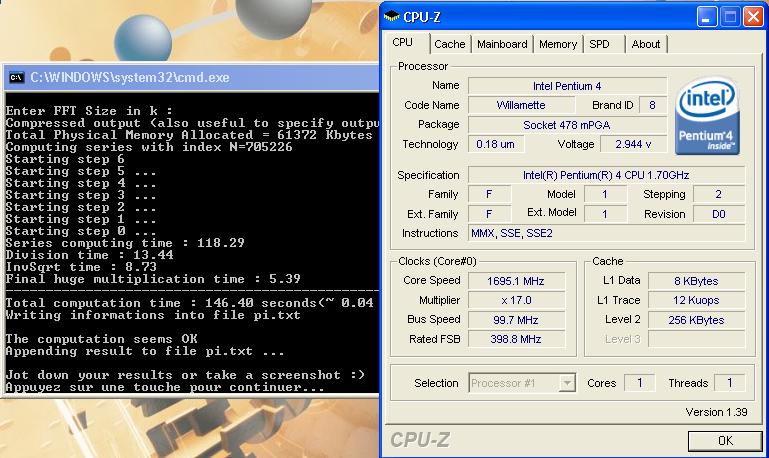Click the cmd.exe window icon
The width and height of the screenshot is (769, 458).
16,77
